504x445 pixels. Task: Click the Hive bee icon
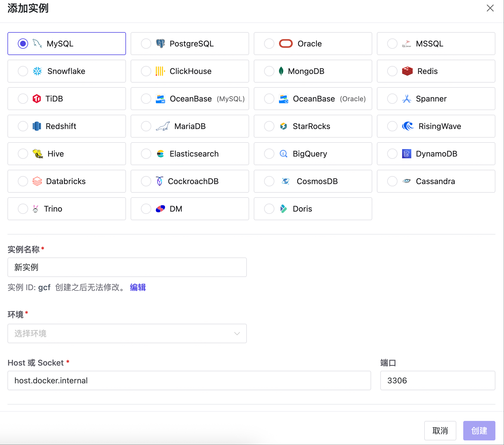point(38,154)
